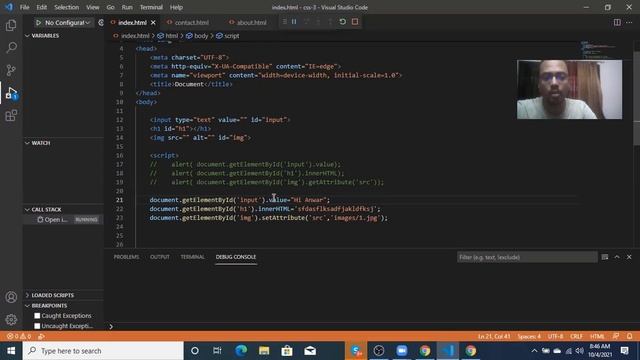
Task: Open the Search view in activity bar
Action: (11, 48)
